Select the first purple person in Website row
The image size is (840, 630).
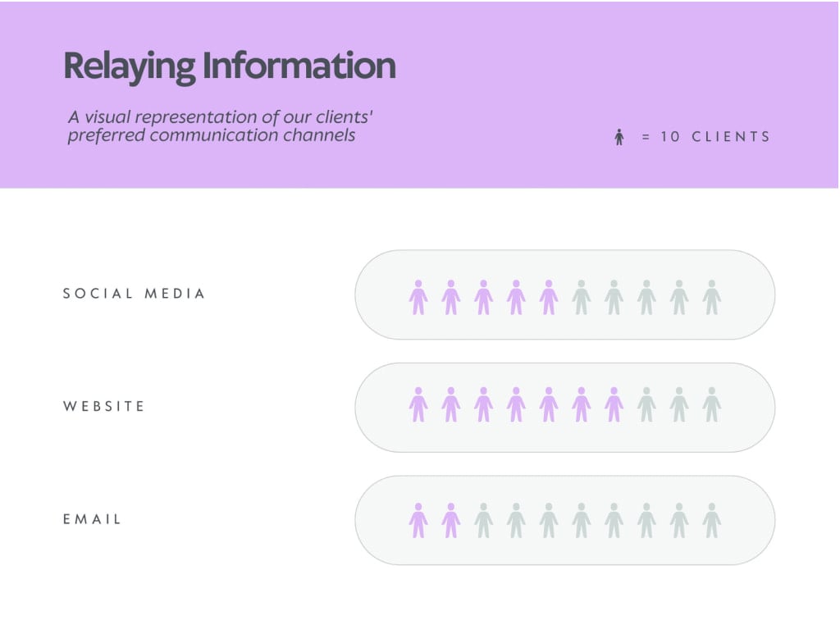click(x=418, y=404)
